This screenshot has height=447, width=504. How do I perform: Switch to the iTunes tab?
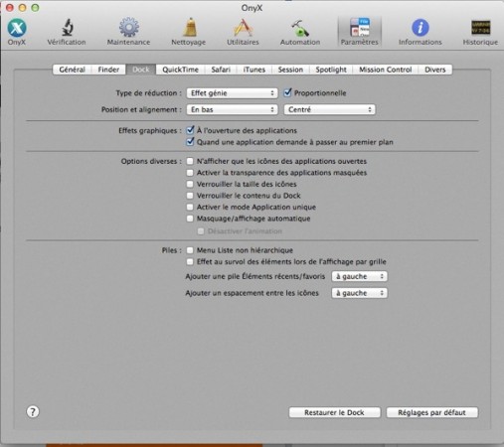pos(254,70)
